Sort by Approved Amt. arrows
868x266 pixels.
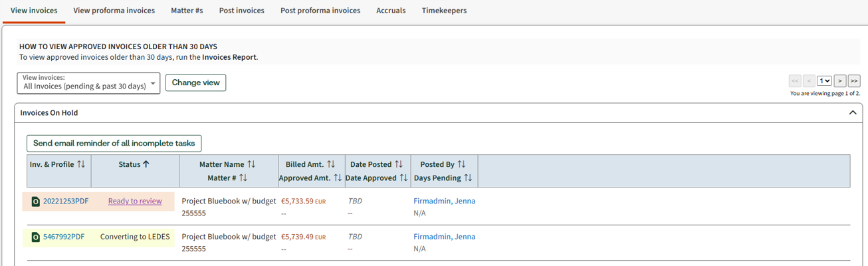(x=338, y=178)
